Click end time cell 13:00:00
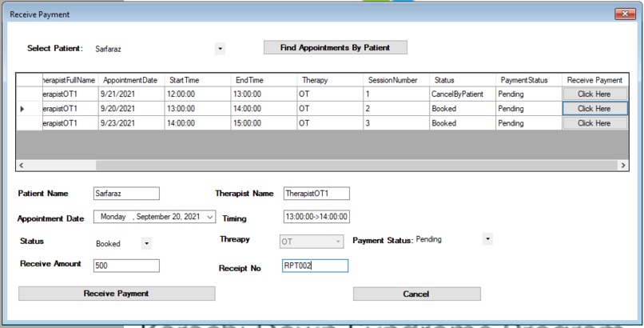Image resolution: width=644 pixels, height=328 pixels. (x=264, y=94)
